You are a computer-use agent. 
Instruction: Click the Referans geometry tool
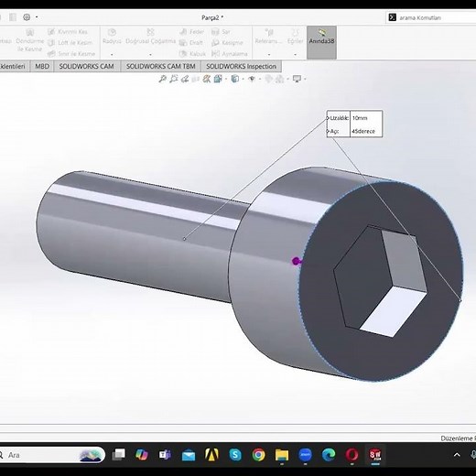point(269,37)
